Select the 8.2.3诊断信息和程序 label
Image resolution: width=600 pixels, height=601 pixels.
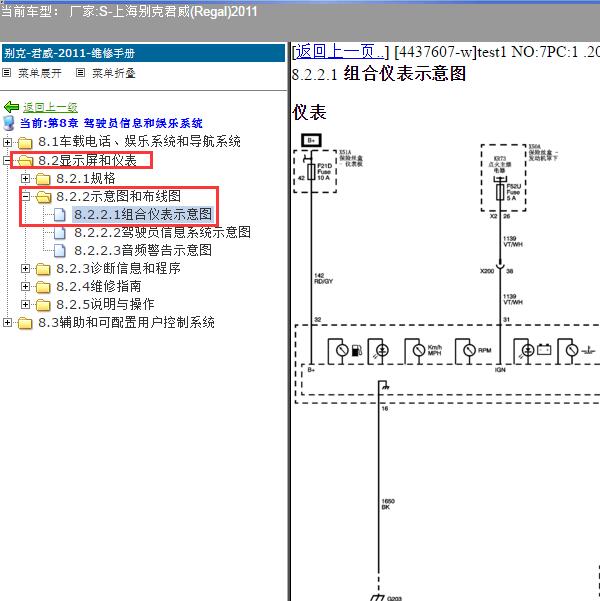(118, 268)
